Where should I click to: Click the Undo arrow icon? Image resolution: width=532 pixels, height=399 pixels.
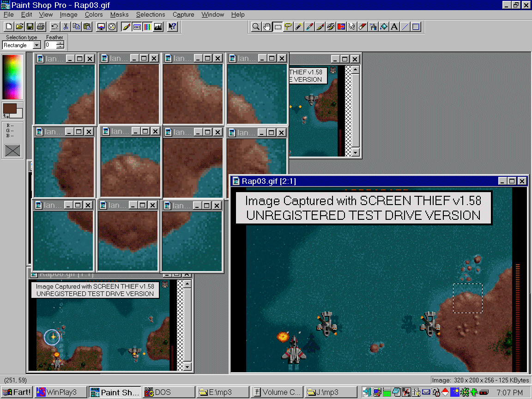tap(54, 26)
